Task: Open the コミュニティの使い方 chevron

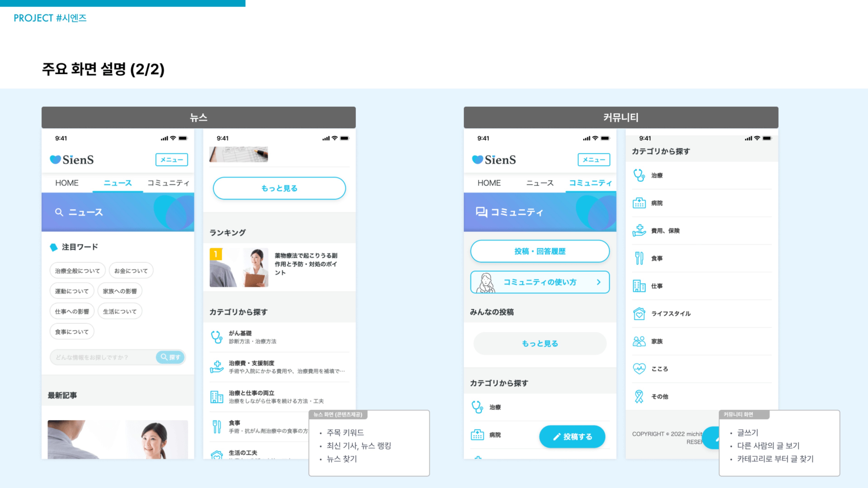Action: tap(598, 282)
